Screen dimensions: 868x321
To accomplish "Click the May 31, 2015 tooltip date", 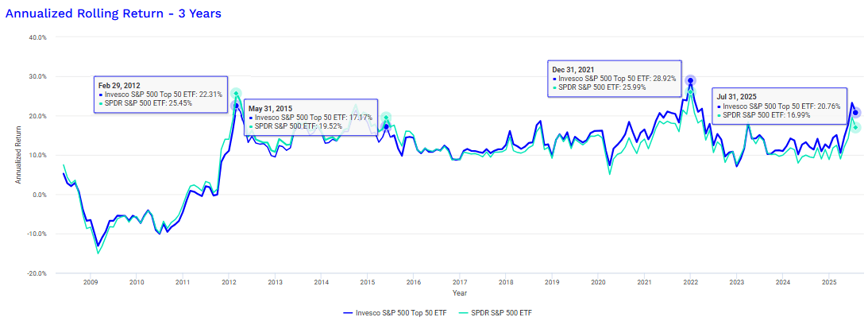I will pyautogui.click(x=270, y=108).
